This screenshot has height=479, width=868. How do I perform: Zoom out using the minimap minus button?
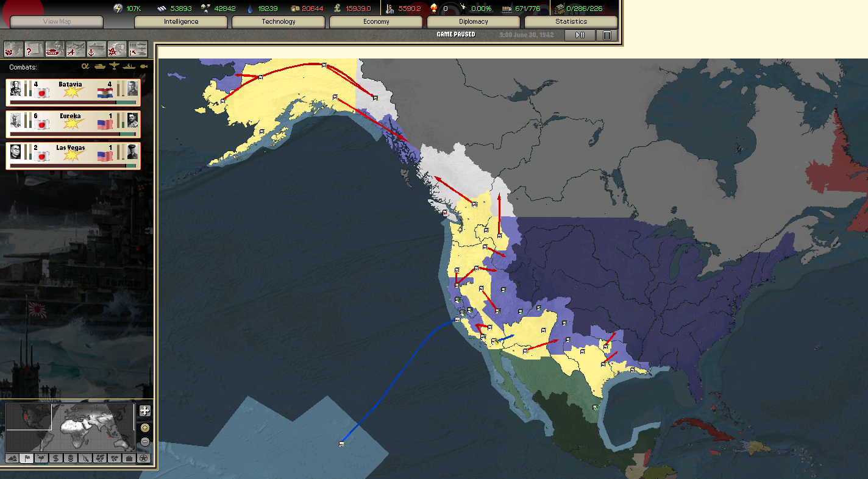pyautogui.click(x=144, y=442)
